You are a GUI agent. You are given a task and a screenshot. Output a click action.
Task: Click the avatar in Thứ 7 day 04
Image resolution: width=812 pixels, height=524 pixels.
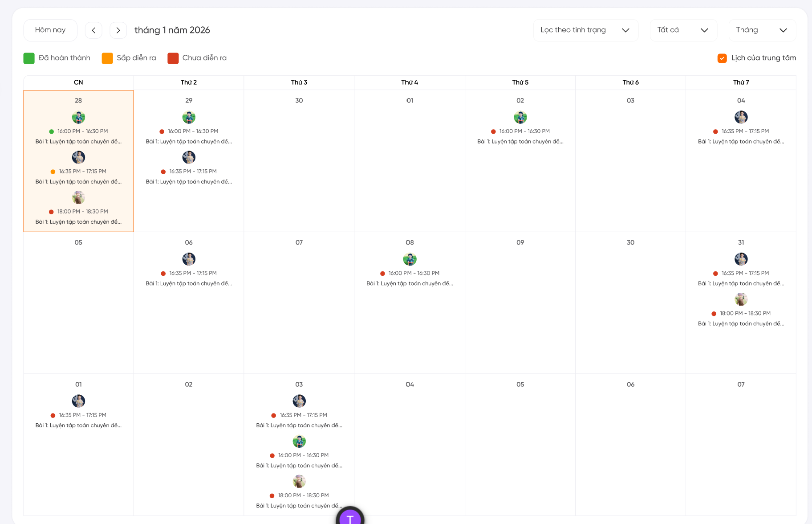pos(741,118)
